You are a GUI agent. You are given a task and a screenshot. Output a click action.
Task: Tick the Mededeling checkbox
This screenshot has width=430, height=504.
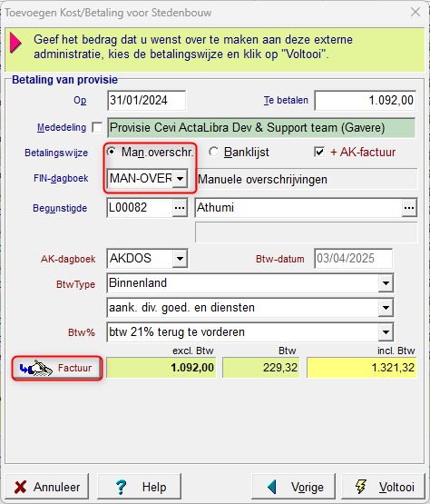point(97,127)
